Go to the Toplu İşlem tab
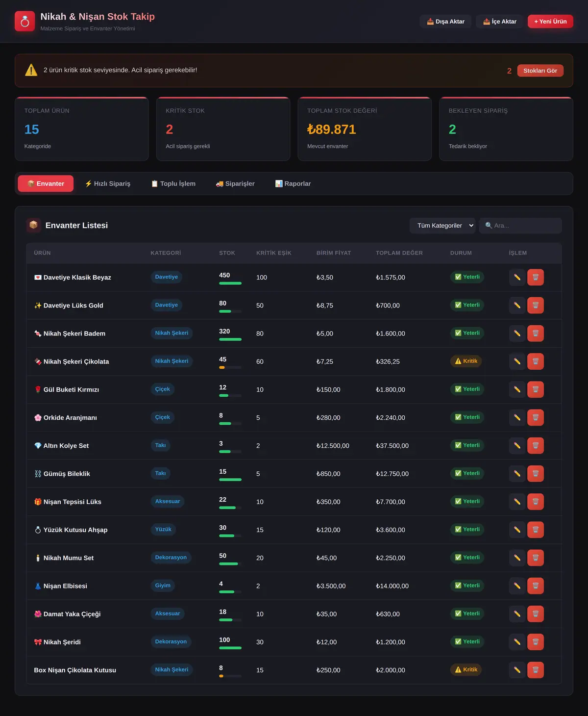This screenshot has height=716, width=588. tap(173, 183)
